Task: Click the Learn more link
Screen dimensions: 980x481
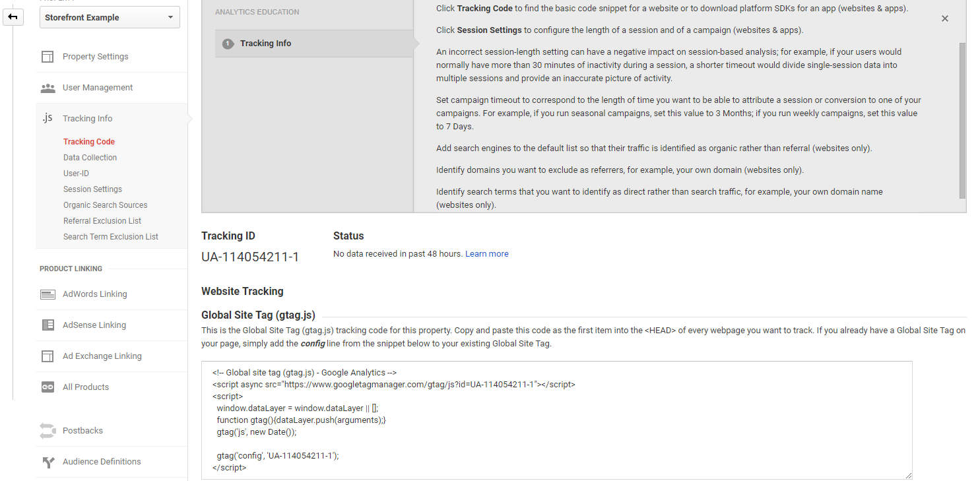Action: tap(487, 254)
